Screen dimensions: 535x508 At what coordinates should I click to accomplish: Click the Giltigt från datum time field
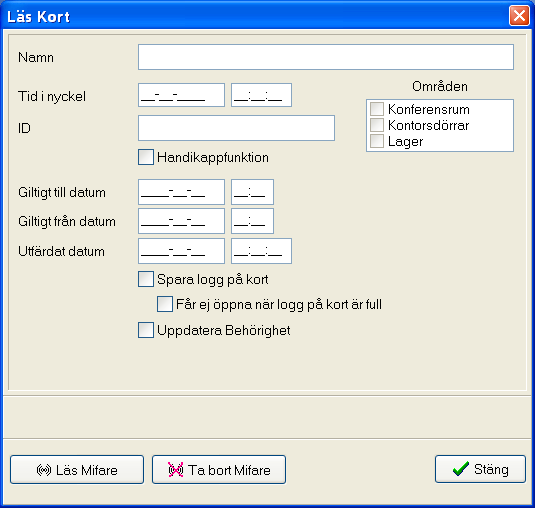tap(252, 221)
